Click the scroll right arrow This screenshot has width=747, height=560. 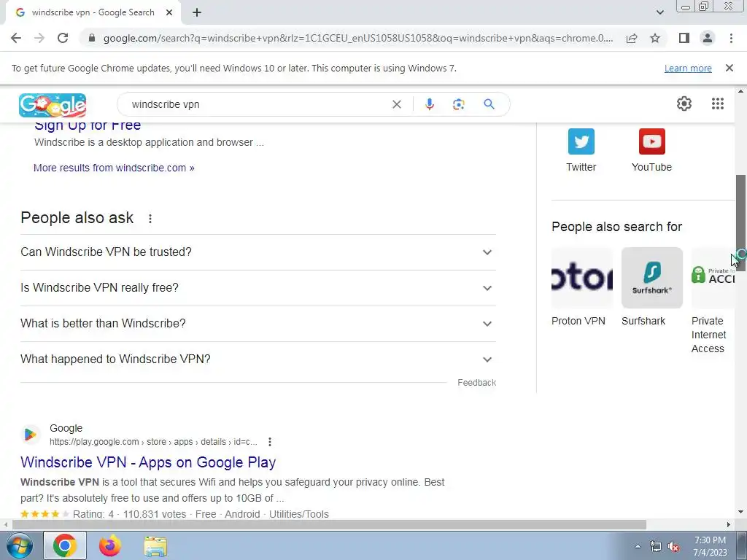tap(729, 525)
